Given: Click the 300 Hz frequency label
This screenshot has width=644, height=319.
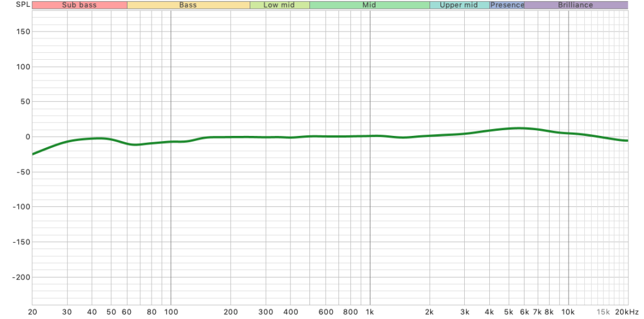Looking at the screenshot, I should click(x=266, y=312).
